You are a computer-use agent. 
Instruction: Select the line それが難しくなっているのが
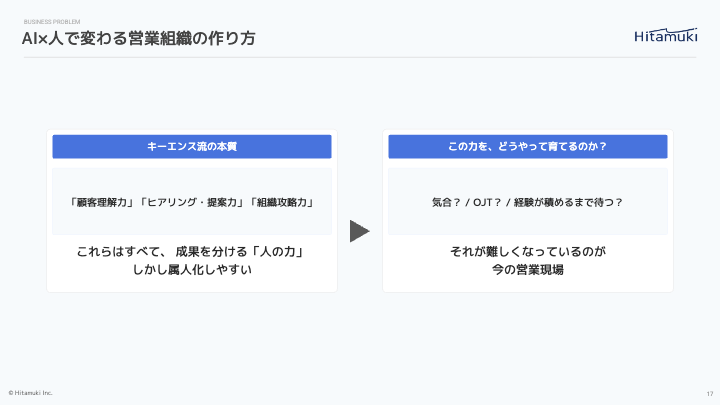(x=527, y=251)
